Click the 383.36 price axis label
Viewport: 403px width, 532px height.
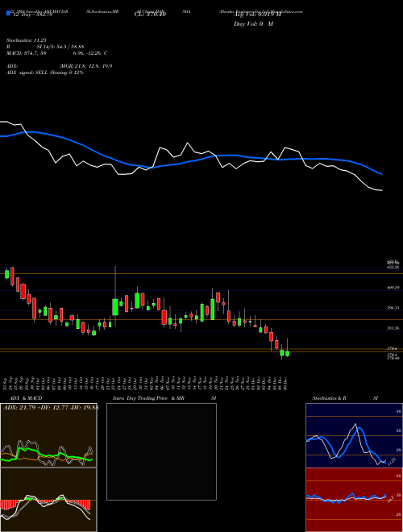(x=393, y=328)
